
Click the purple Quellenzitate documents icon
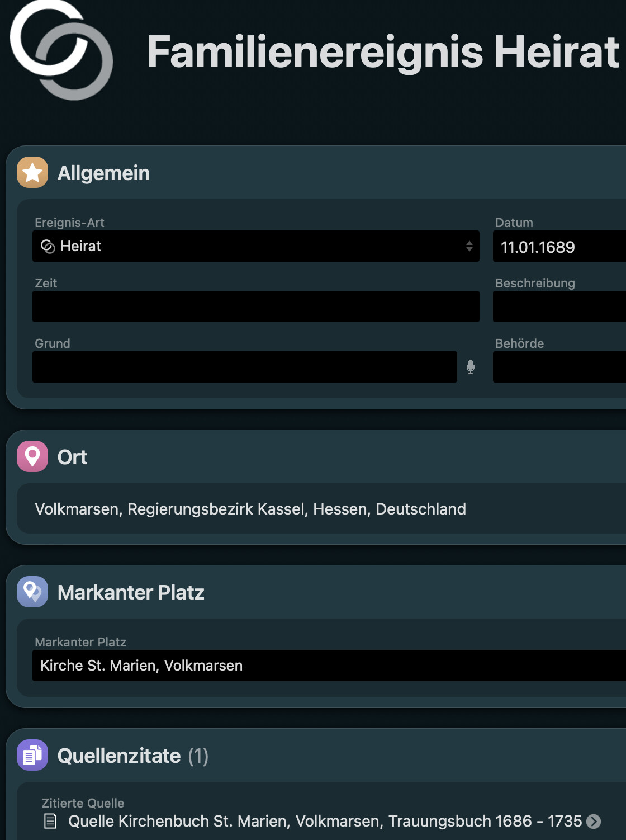point(32,755)
